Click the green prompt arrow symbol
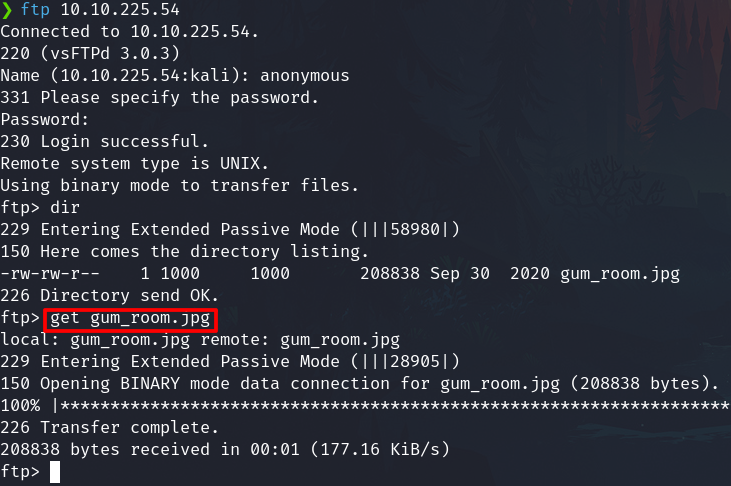 7,11
